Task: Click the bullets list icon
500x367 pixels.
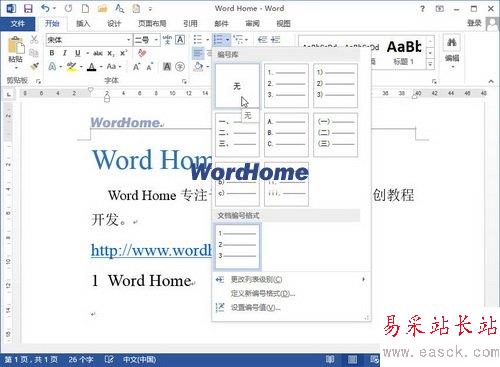Action: [x=198, y=40]
